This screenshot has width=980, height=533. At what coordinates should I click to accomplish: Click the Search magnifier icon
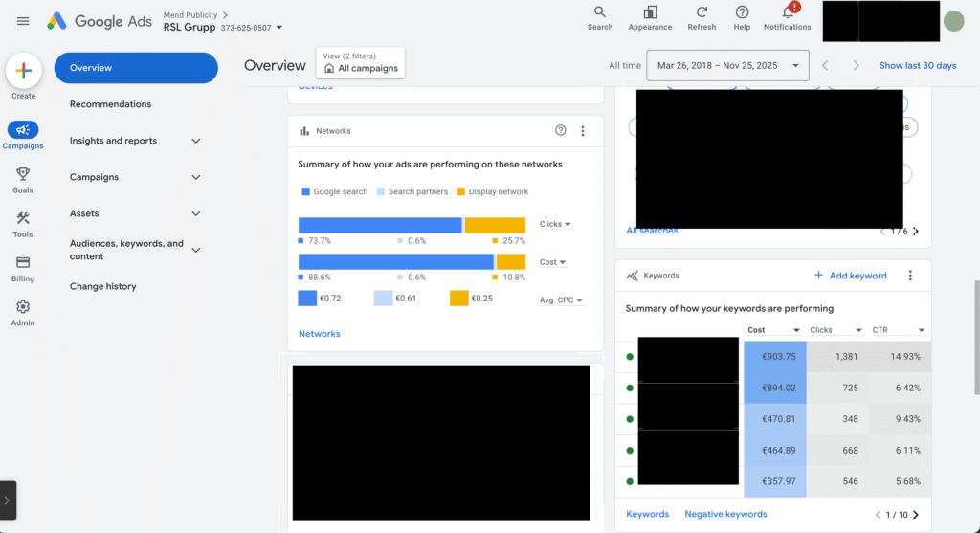click(600, 12)
